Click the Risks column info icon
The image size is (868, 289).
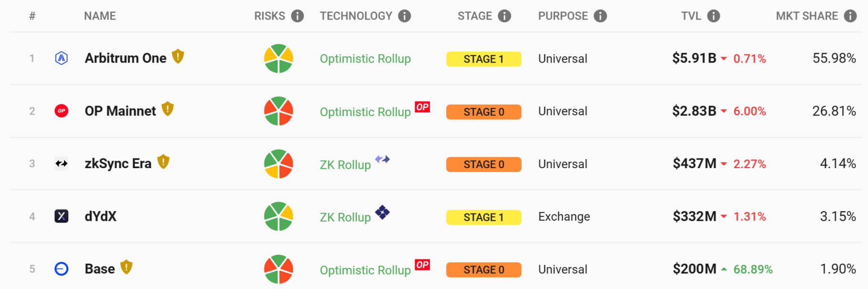[x=298, y=16]
